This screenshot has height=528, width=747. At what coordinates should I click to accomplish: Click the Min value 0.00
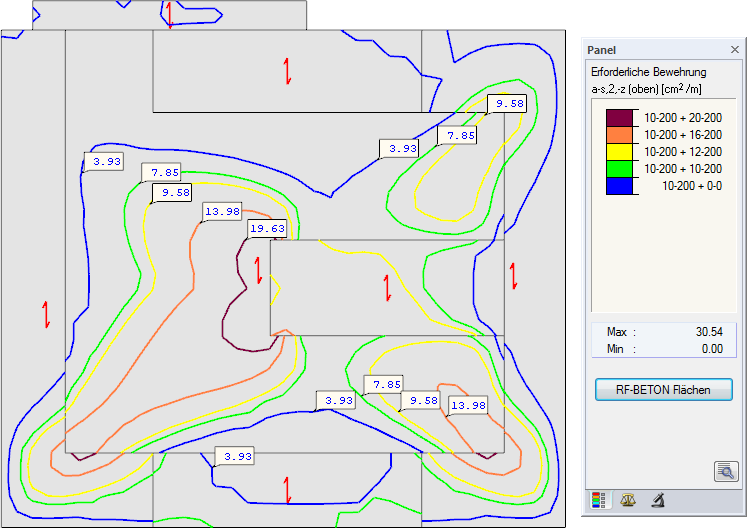[x=712, y=349]
